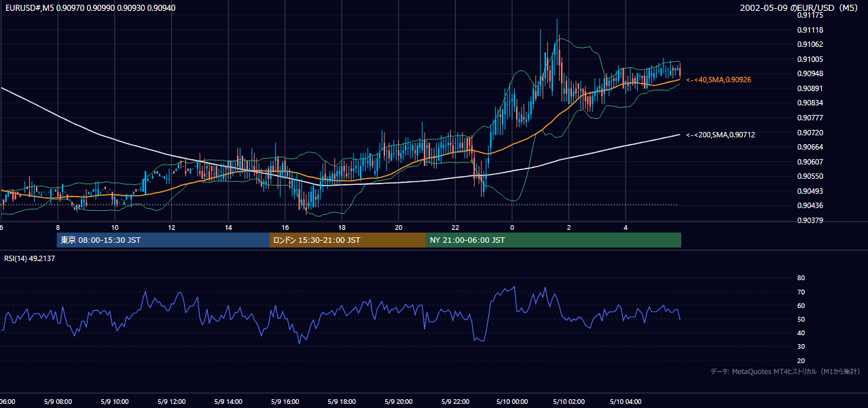This screenshot has height=408, width=868.
Task: Click bottom time label 5/10 02:00
Action: (569, 402)
